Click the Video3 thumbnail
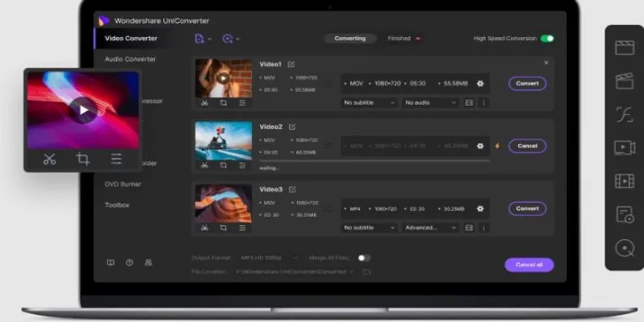Image resolution: width=644 pixels, height=322 pixels. pos(224,204)
